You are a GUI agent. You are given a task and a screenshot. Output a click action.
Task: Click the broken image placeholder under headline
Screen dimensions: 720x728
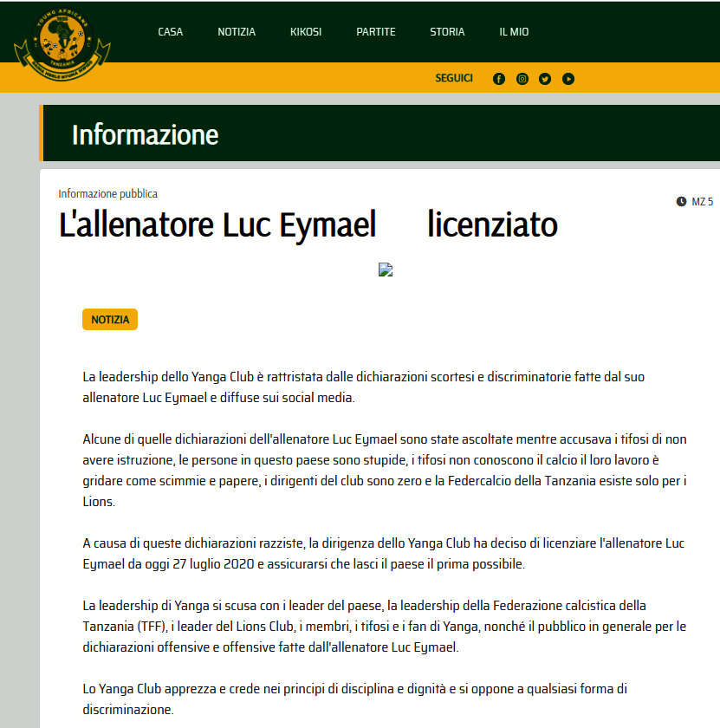point(386,270)
